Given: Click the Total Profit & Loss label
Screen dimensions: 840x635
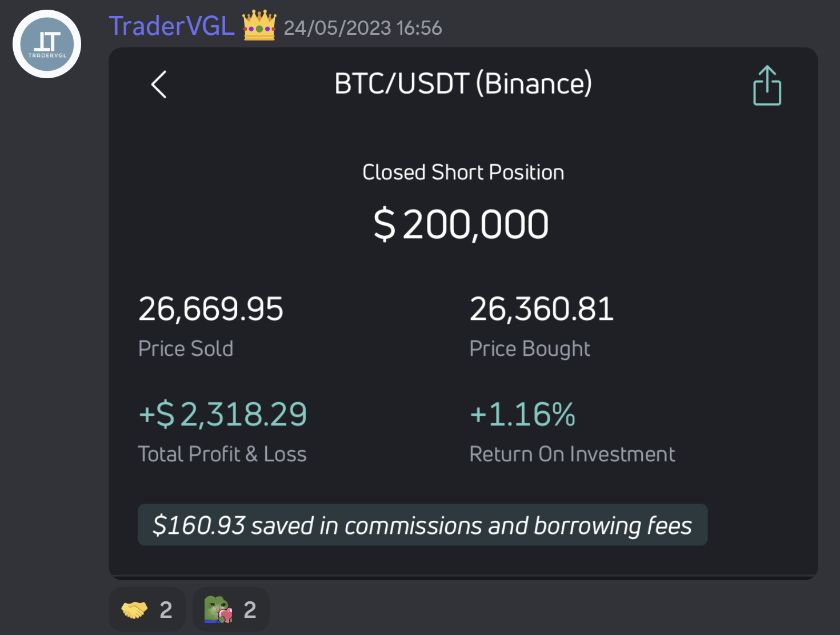Looking at the screenshot, I should 222,454.
